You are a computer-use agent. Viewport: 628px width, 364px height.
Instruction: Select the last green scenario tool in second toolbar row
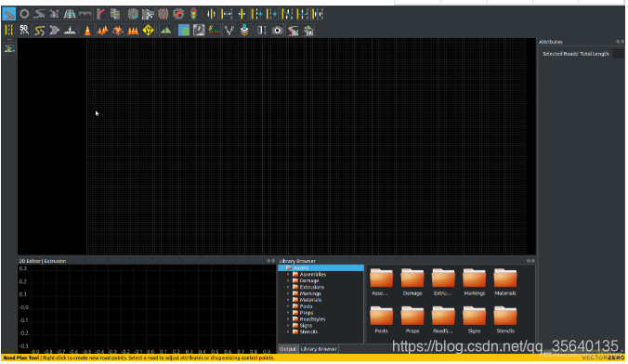click(x=308, y=30)
